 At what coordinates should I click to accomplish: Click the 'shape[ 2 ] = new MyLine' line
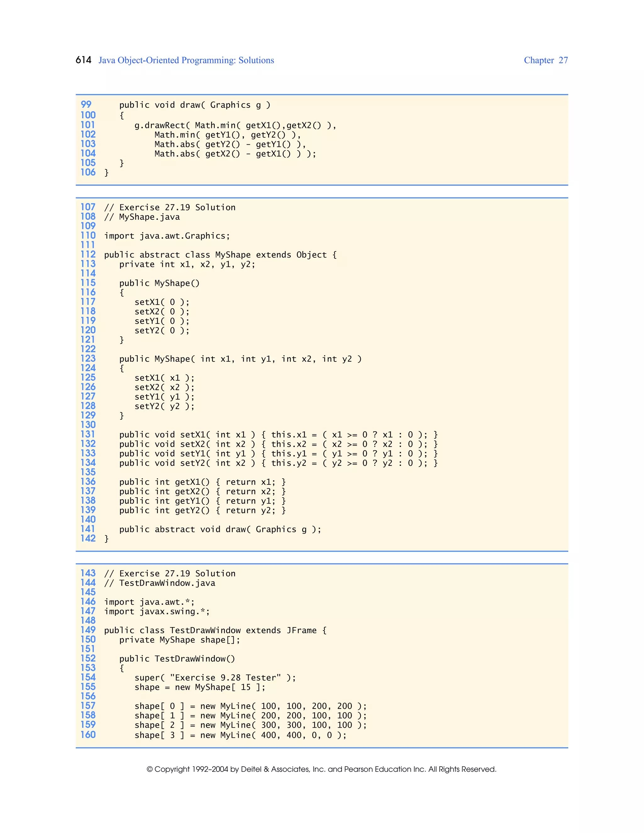pyautogui.click(x=251, y=725)
